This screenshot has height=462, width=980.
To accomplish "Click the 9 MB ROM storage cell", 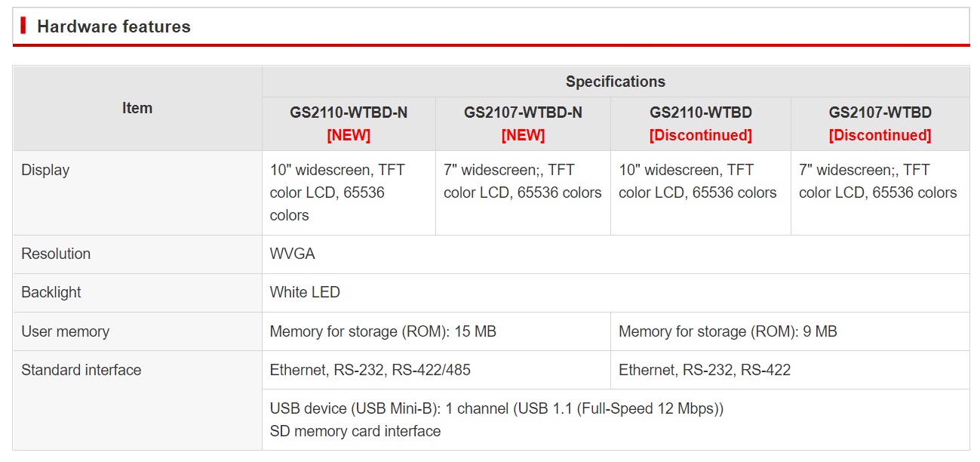I will click(790, 331).
